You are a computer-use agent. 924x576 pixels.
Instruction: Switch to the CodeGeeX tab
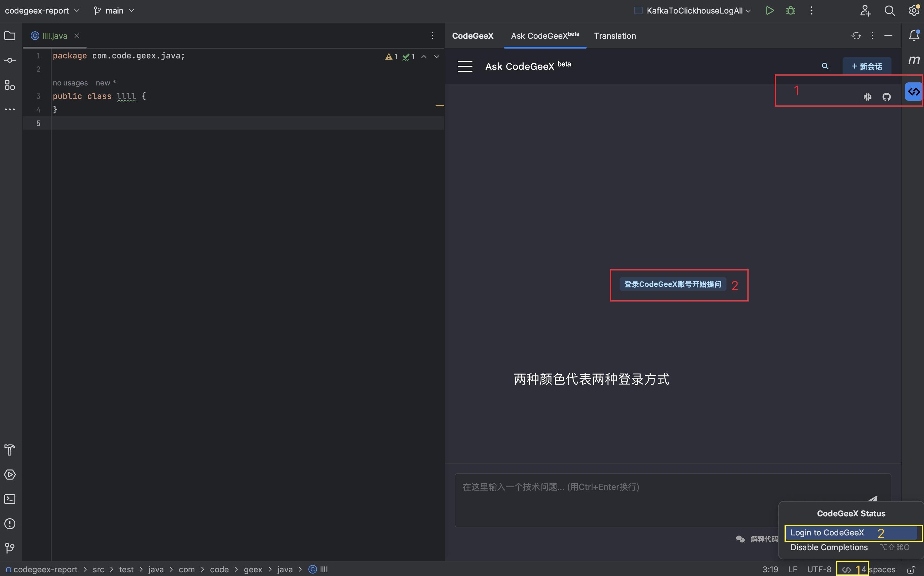click(472, 35)
